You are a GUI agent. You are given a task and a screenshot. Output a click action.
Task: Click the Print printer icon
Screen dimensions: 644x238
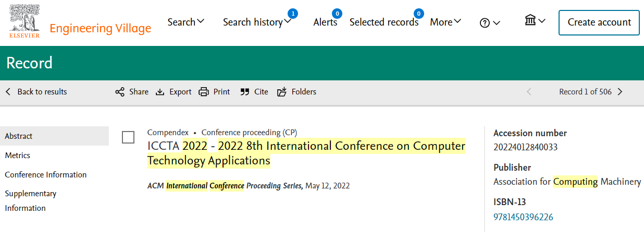point(204,92)
